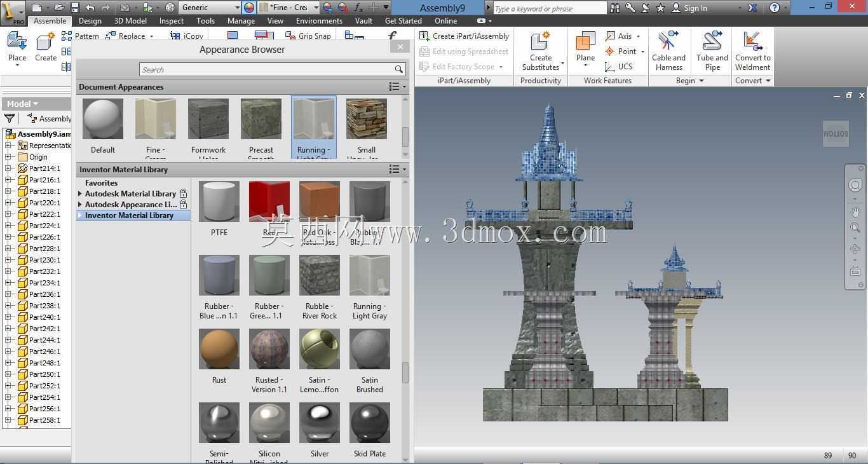Switch to the Manage tab

pos(241,21)
